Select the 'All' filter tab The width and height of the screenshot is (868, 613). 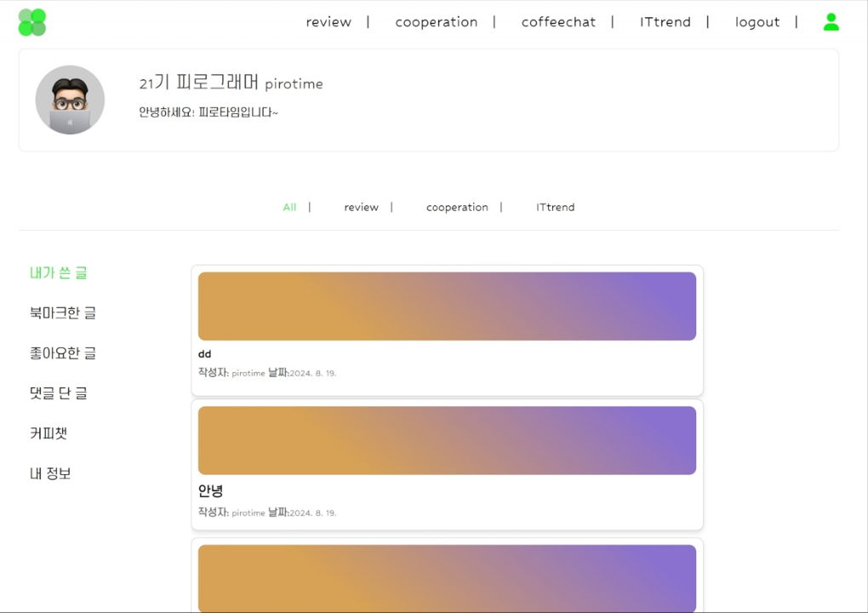click(289, 207)
